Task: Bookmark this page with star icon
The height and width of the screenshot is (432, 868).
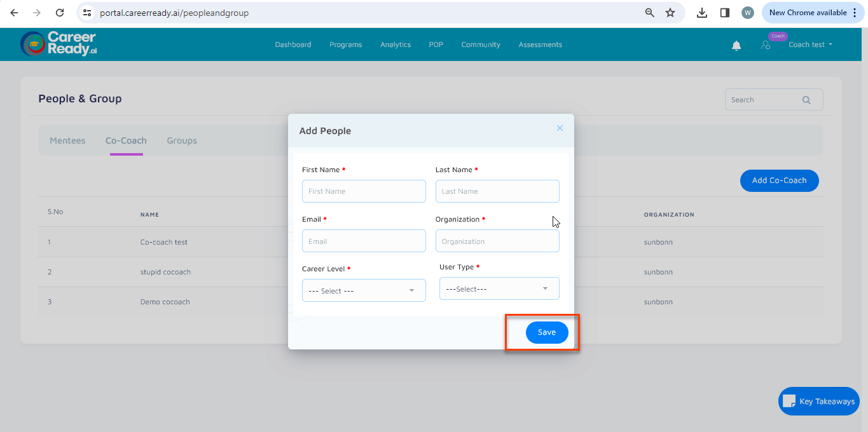Action: pyautogui.click(x=670, y=13)
